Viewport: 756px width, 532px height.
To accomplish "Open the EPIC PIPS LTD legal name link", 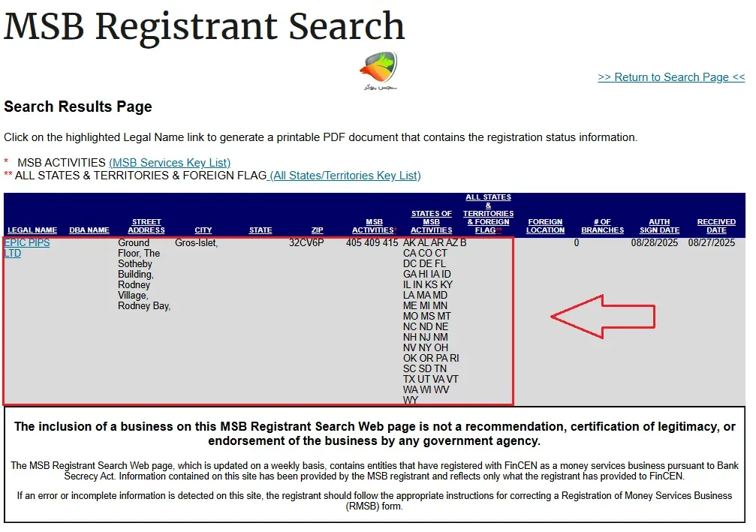I will pyautogui.click(x=27, y=248).
